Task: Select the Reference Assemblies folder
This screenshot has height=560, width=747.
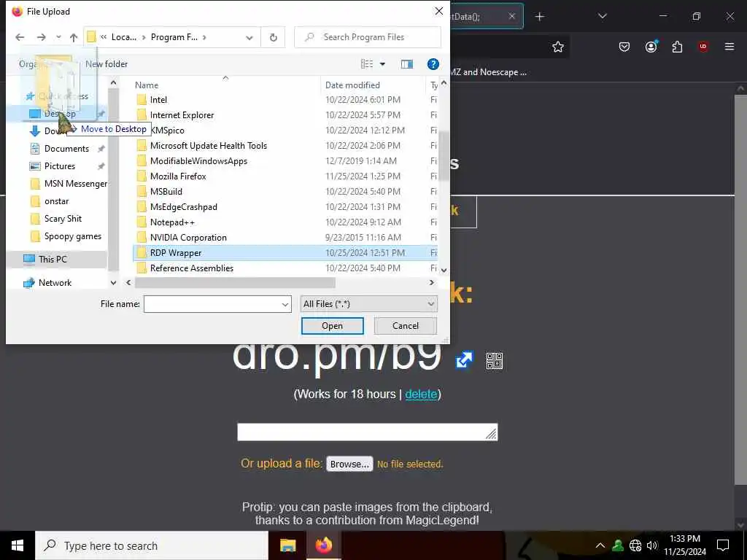Action: coord(192,268)
